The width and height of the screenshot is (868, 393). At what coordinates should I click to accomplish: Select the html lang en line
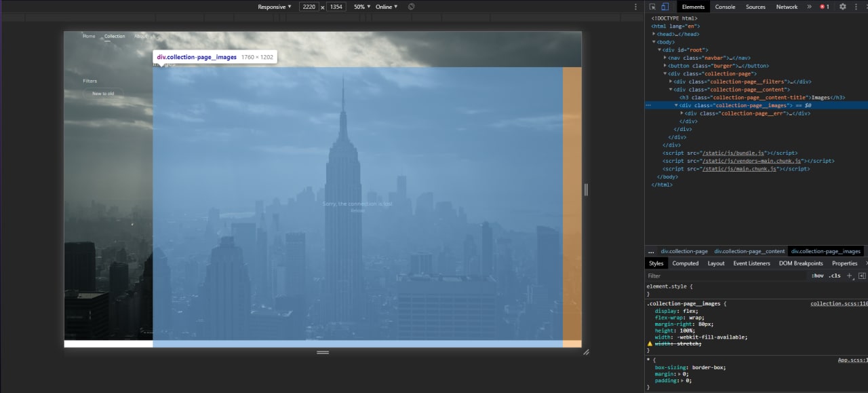click(x=674, y=26)
